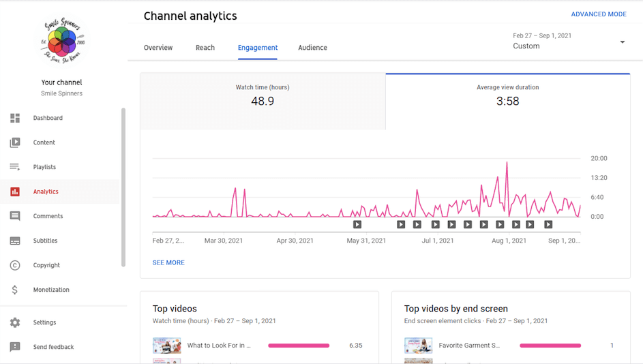The image size is (643, 364).
Task: Open the Comments speech bubble icon
Action: point(15,216)
